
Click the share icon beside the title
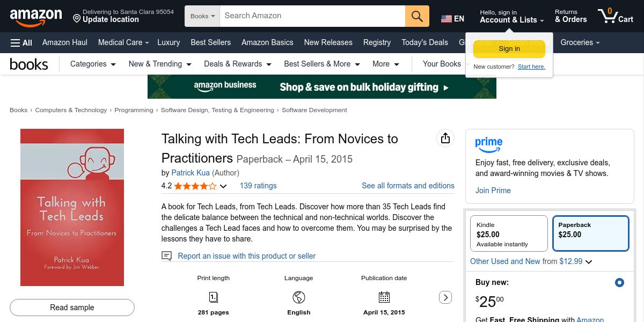pyautogui.click(x=445, y=138)
